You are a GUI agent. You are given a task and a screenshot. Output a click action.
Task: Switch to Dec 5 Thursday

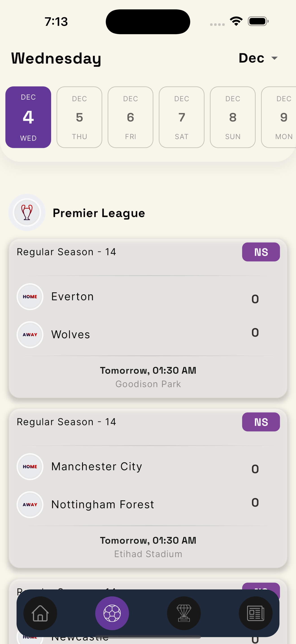tap(79, 117)
